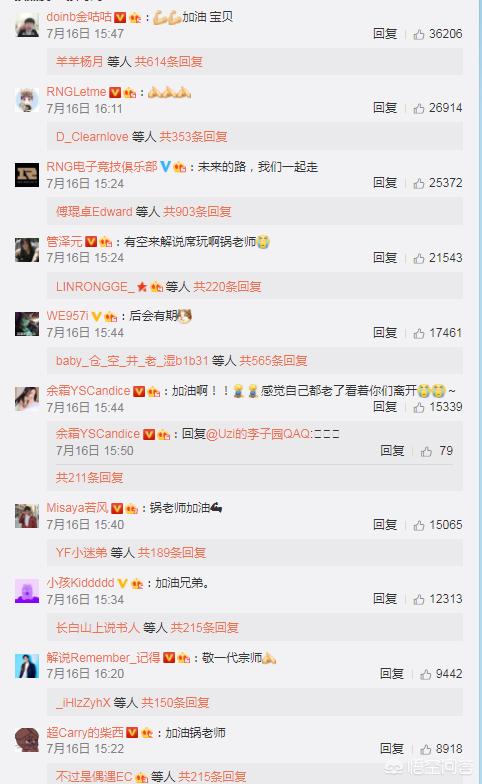This screenshot has height=784, width=482.
Task: Open @Uzi的李子园QAQ mention link
Action: tap(258, 434)
